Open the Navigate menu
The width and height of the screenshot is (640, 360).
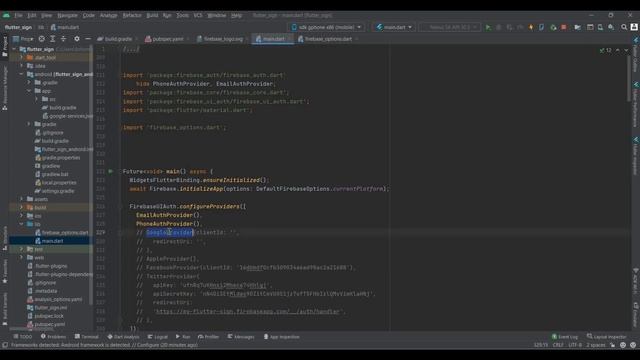click(x=67, y=16)
